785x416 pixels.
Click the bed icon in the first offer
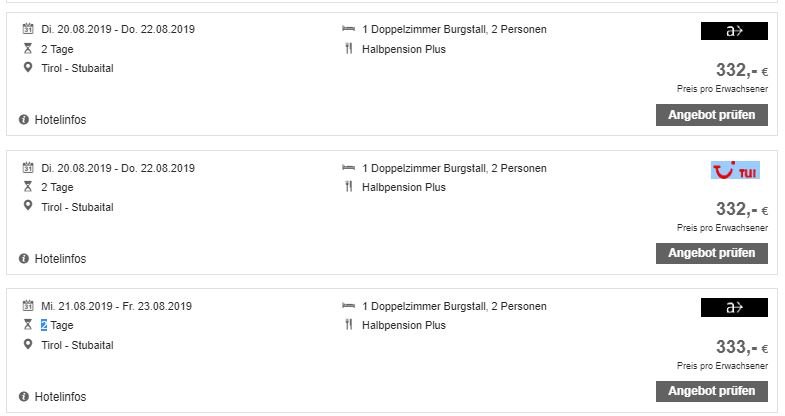(348, 29)
